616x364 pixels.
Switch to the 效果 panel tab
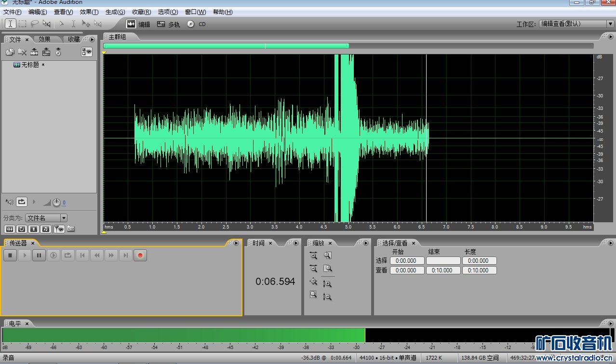pos(44,40)
